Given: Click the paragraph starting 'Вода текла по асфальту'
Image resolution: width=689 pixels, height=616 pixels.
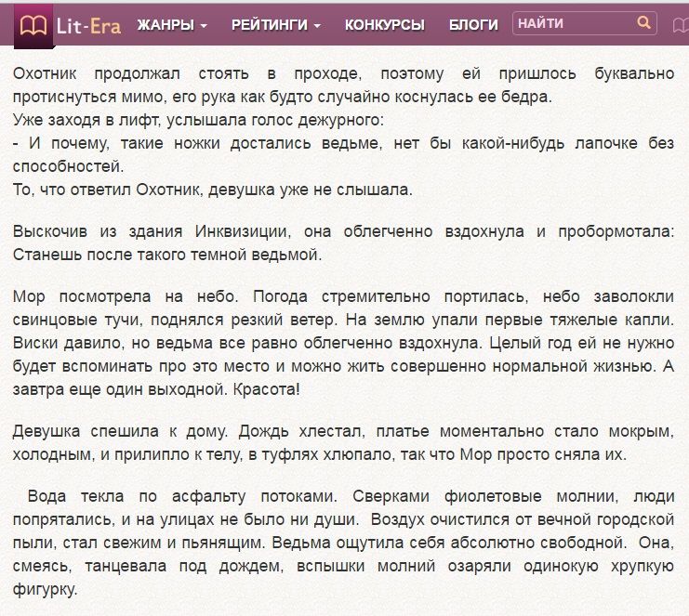Looking at the screenshot, I should click(x=343, y=543).
